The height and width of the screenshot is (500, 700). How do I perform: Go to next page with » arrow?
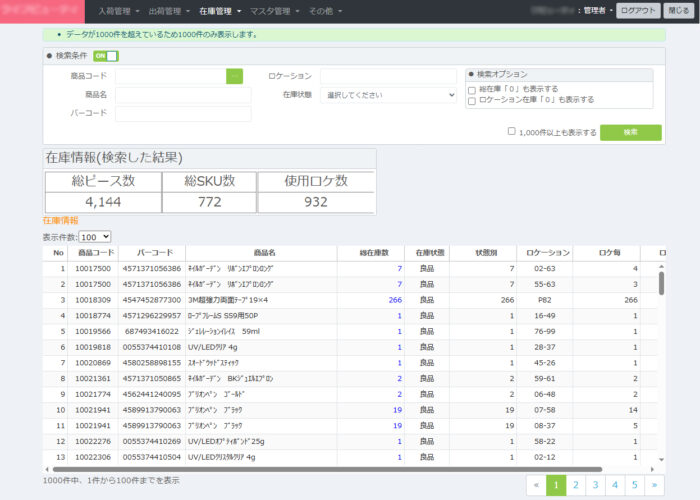[x=655, y=485]
